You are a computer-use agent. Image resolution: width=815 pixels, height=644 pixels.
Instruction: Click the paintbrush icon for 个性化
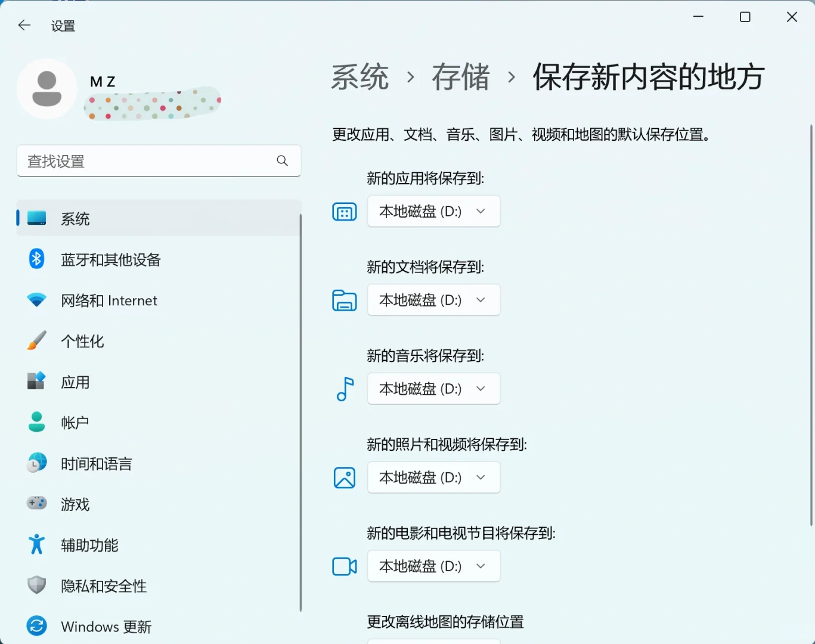tap(36, 340)
